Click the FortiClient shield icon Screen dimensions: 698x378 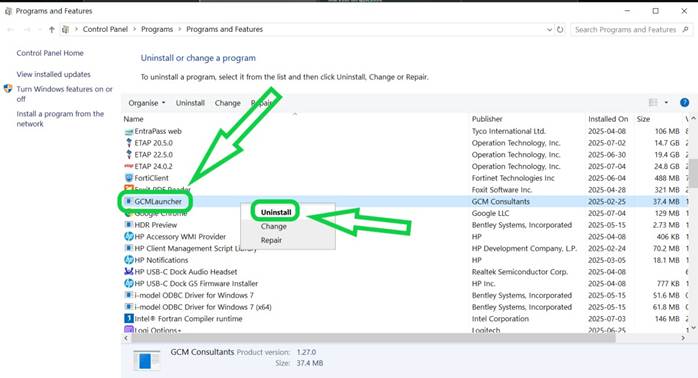click(x=129, y=178)
